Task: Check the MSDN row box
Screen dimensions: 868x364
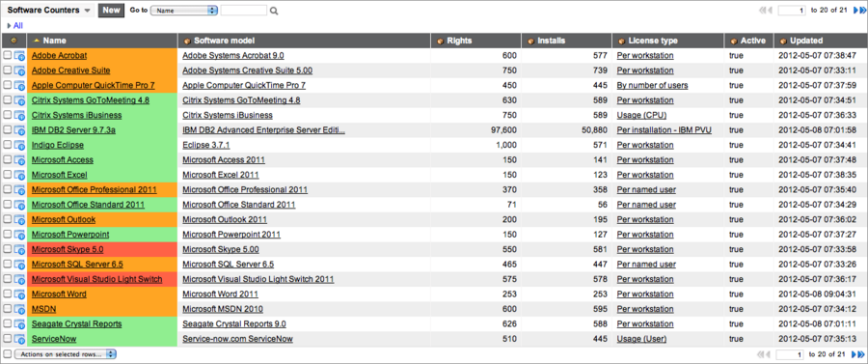Action: [7, 309]
